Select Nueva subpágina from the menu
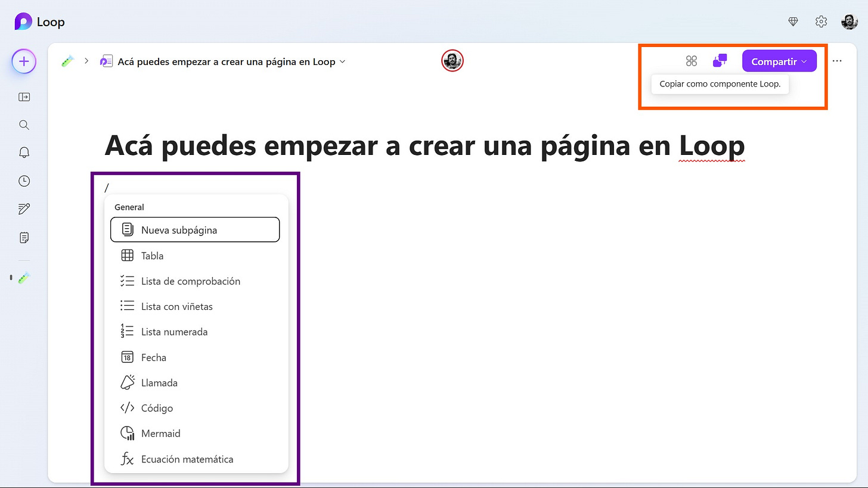 pyautogui.click(x=195, y=230)
